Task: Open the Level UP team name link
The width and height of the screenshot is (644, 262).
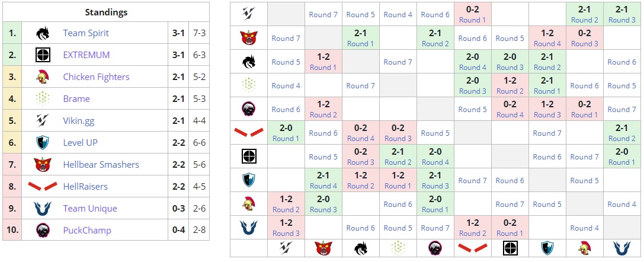Action: point(81,143)
